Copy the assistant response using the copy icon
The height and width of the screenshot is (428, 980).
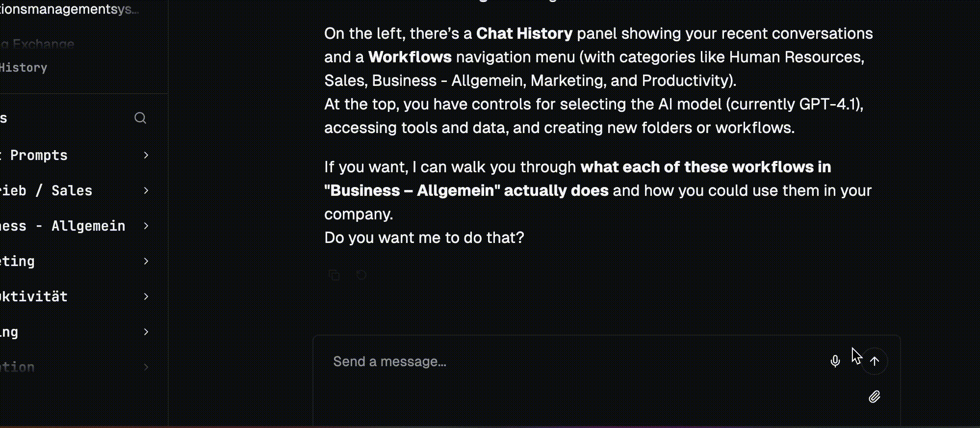point(334,275)
